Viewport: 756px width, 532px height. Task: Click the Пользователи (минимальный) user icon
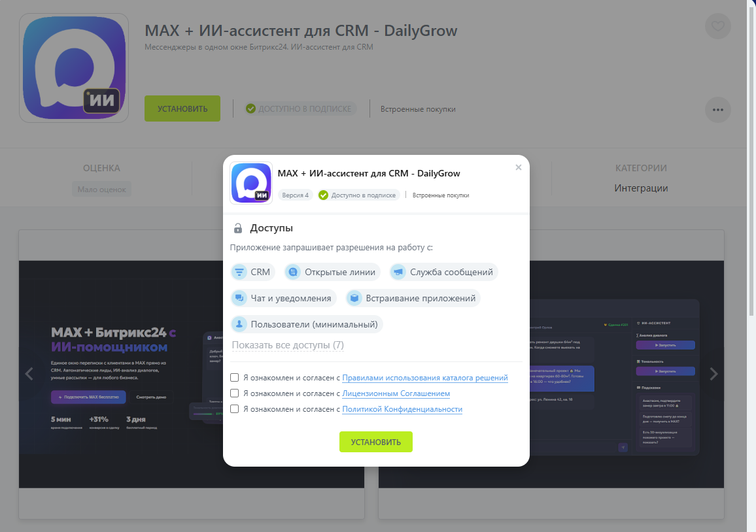[239, 324]
